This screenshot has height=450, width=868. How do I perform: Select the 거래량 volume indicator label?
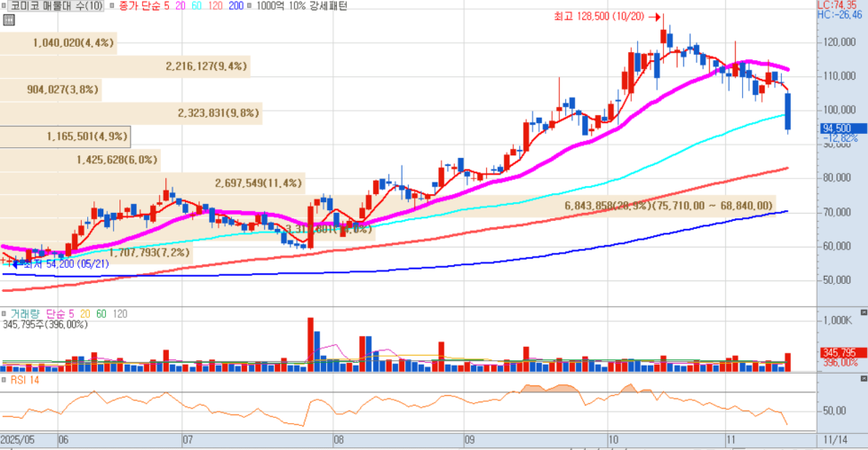[25, 313]
